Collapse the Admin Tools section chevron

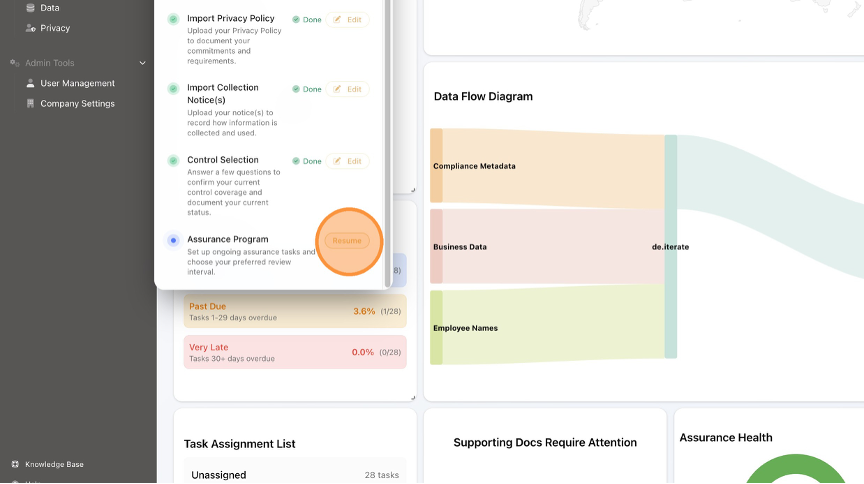[143, 63]
